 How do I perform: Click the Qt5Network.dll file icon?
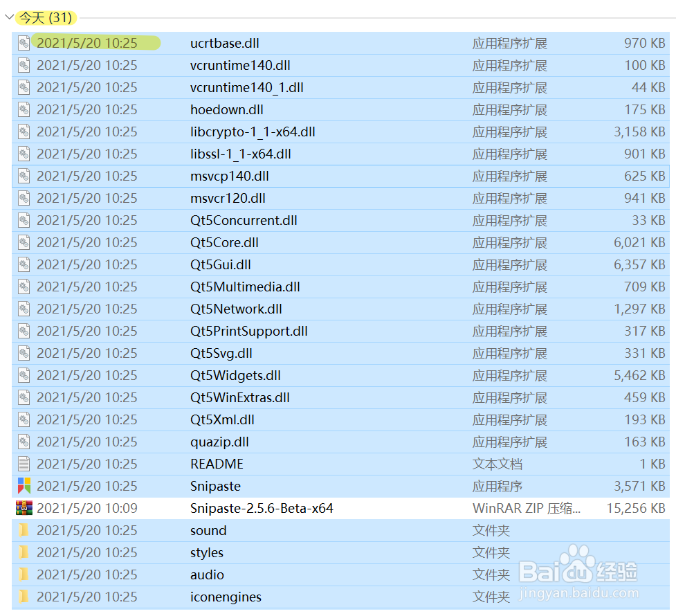point(24,309)
